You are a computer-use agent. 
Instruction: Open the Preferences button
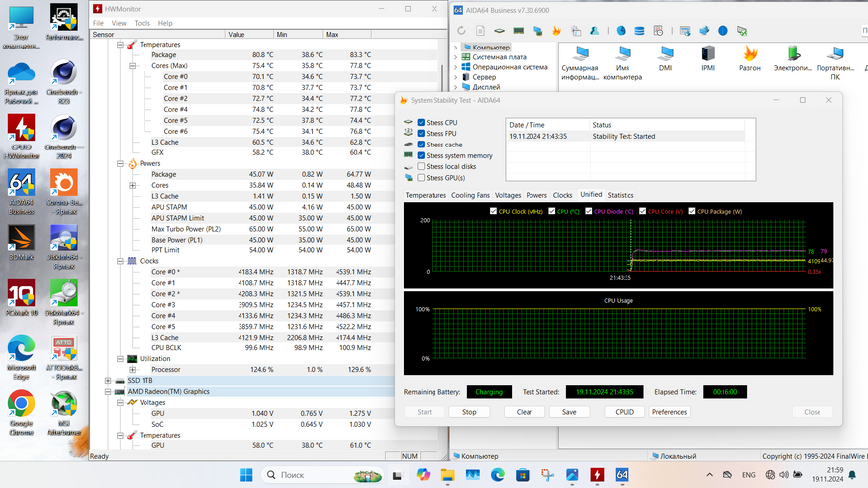(x=669, y=412)
